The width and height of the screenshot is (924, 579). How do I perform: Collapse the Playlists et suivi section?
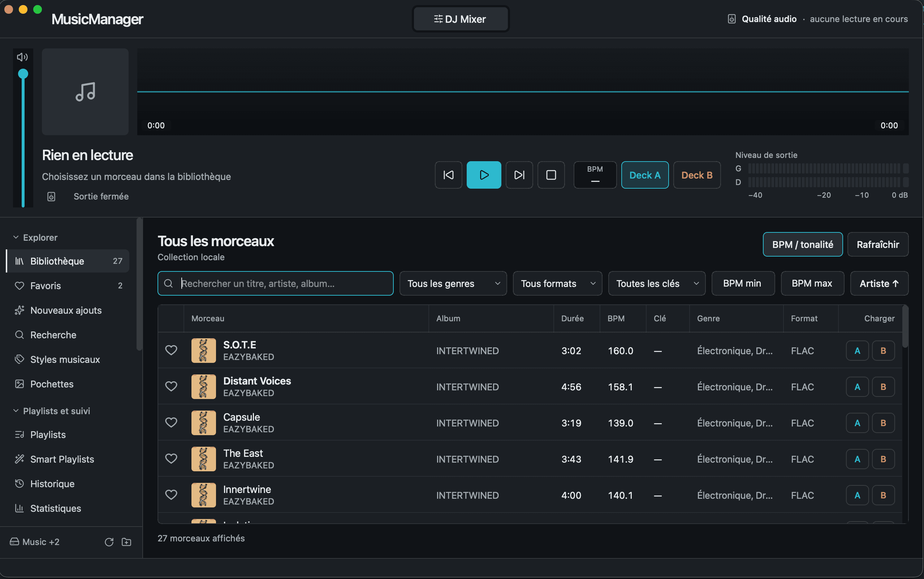(51, 411)
